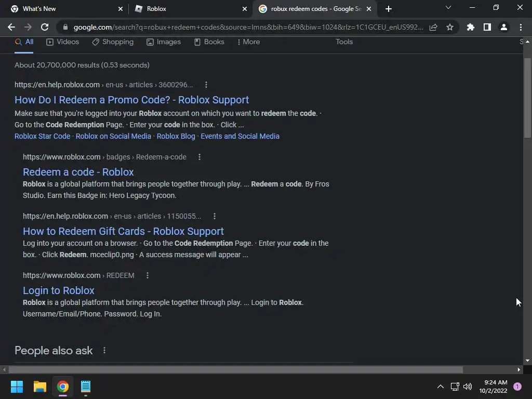Open Chrome three-dot menu
532x399 pixels.
(521, 27)
